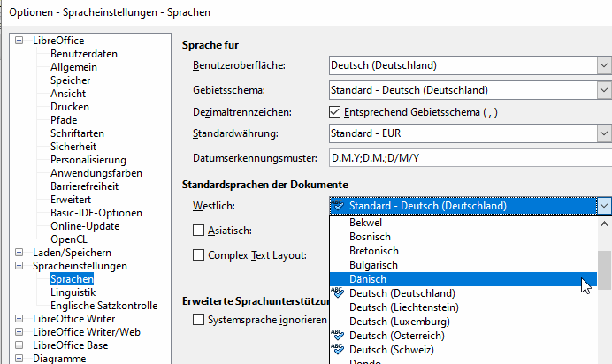Image resolution: width=612 pixels, height=364 pixels.
Task: Open Schriftarten in options tree
Action: pos(77,133)
